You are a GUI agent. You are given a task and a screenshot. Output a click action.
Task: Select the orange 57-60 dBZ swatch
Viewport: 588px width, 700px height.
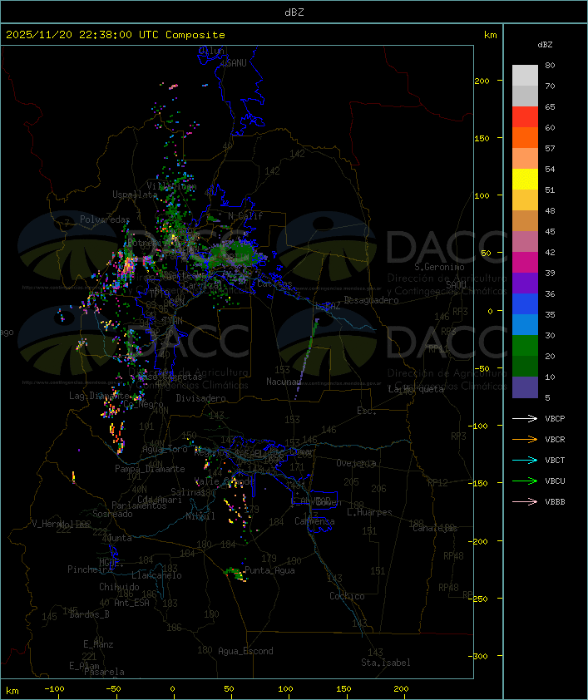[x=525, y=138]
